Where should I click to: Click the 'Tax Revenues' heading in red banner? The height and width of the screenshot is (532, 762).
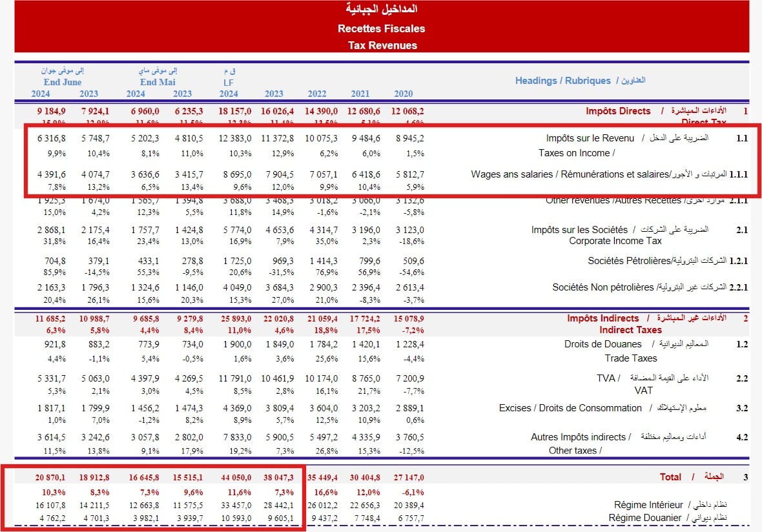click(382, 45)
